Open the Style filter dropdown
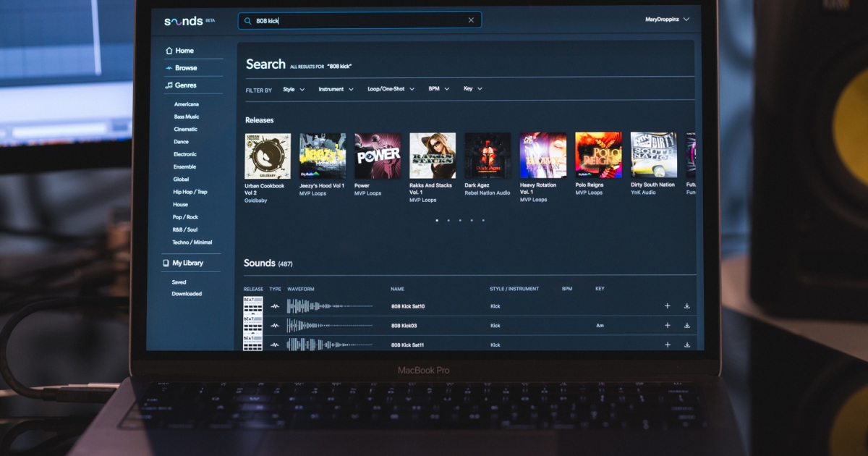Screen dimensions: 868x456 [x=294, y=89]
